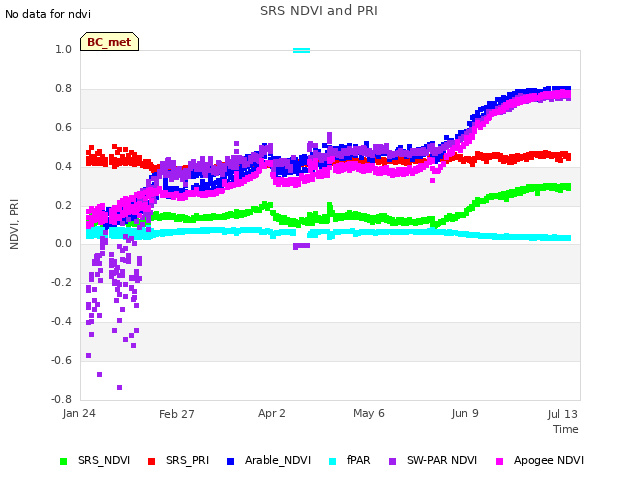Viewport: 640px width, 480px height.
Task: Click the green SRS_NDVI legend swatch
Action: [63, 462]
